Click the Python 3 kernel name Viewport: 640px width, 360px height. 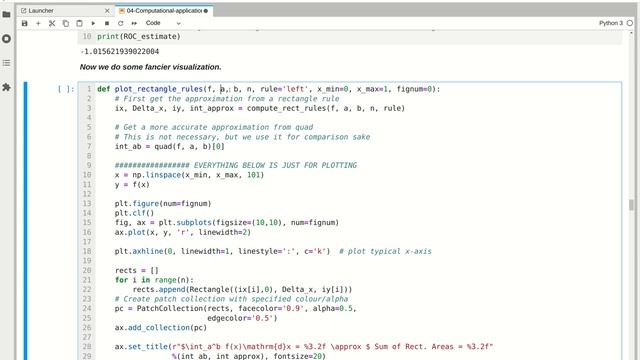click(611, 23)
